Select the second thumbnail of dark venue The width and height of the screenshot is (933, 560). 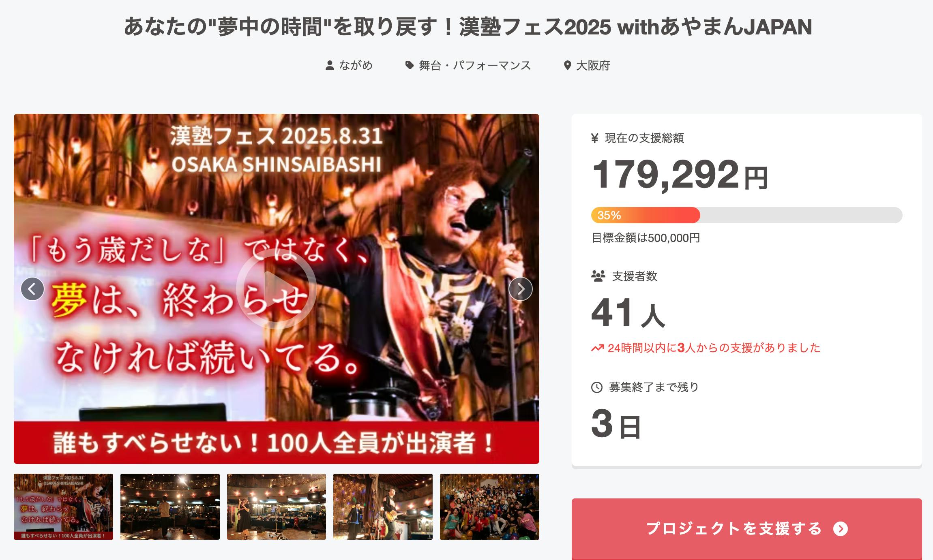(x=170, y=507)
